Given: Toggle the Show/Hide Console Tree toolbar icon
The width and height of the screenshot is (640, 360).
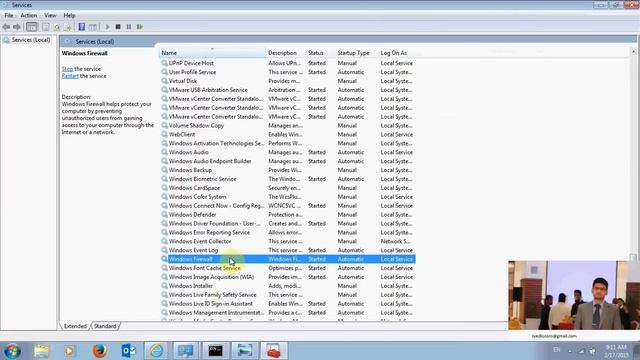Looking at the screenshot, I should click(31, 27).
